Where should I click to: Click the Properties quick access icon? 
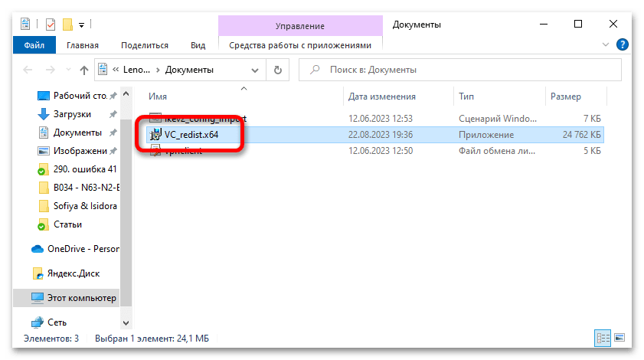[x=51, y=25]
